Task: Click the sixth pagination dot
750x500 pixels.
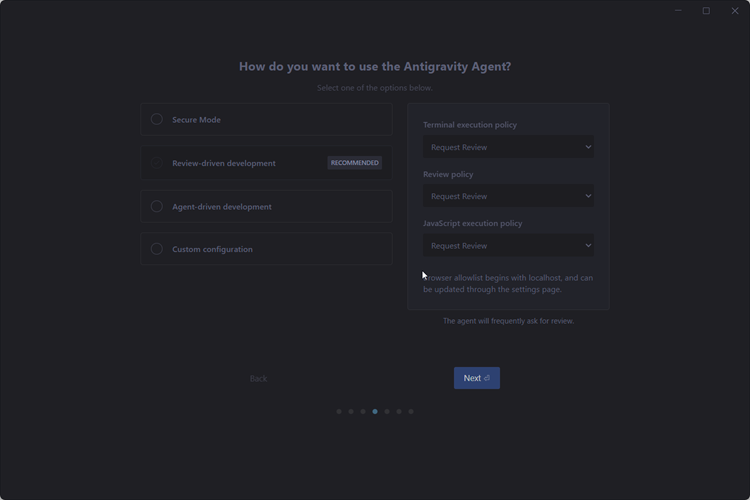Action: pos(399,411)
